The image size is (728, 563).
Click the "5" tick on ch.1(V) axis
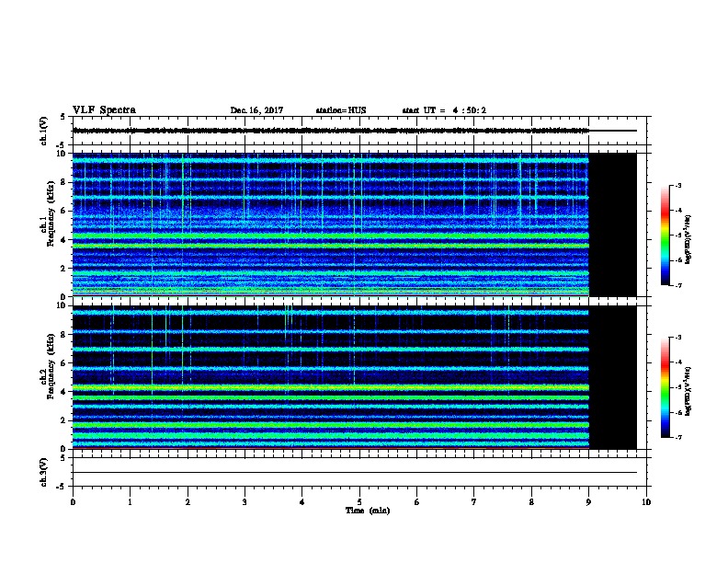pyautogui.click(x=63, y=117)
